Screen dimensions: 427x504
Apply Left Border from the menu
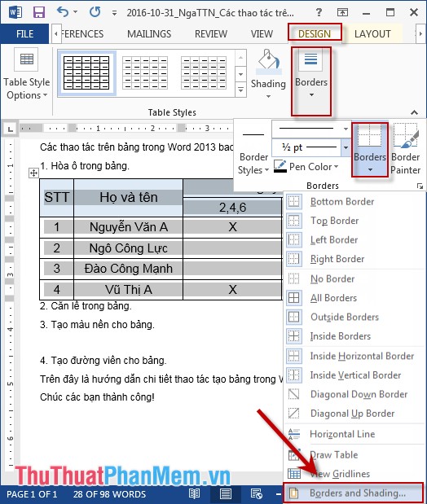click(x=354, y=239)
